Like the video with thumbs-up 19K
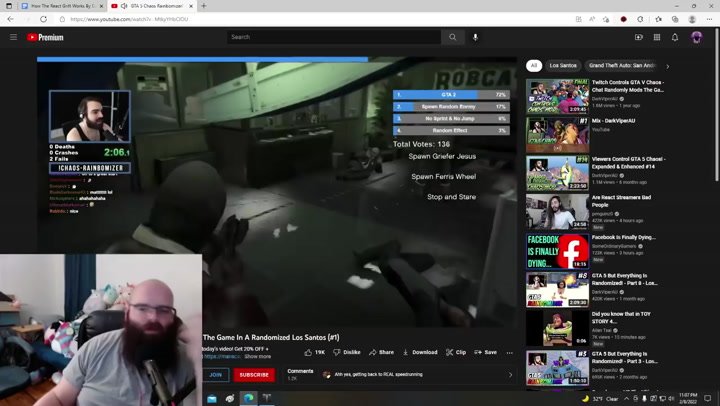 (315, 352)
